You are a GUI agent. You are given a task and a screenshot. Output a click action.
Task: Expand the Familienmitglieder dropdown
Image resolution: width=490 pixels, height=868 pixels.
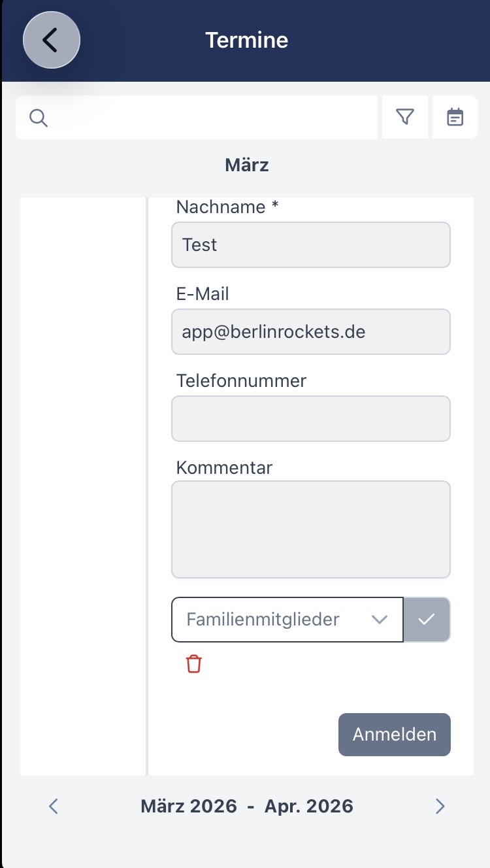[274, 619]
